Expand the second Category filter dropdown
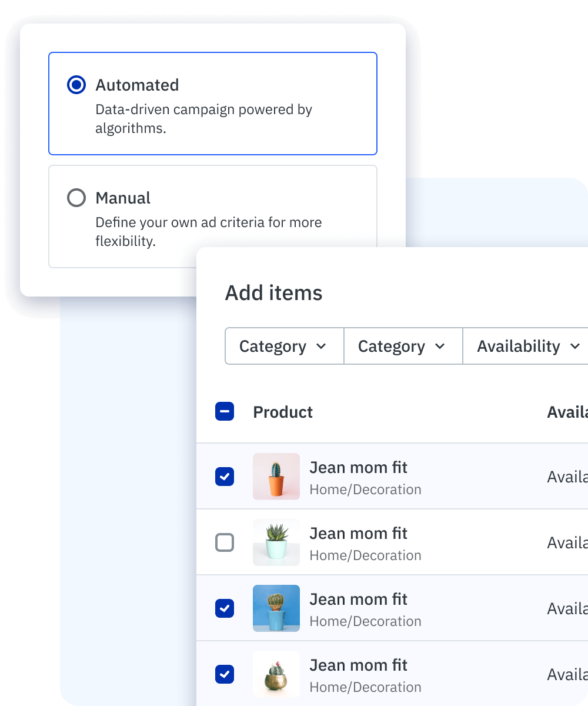 pyautogui.click(x=403, y=347)
